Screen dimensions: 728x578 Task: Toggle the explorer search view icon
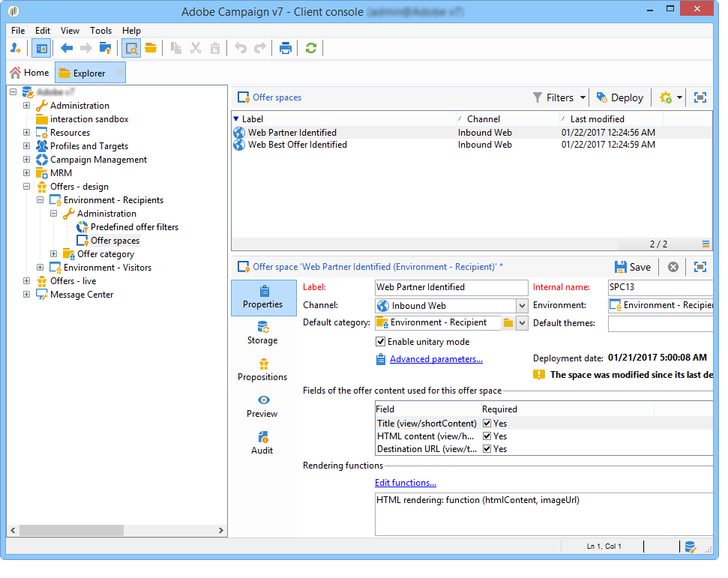pos(131,48)
